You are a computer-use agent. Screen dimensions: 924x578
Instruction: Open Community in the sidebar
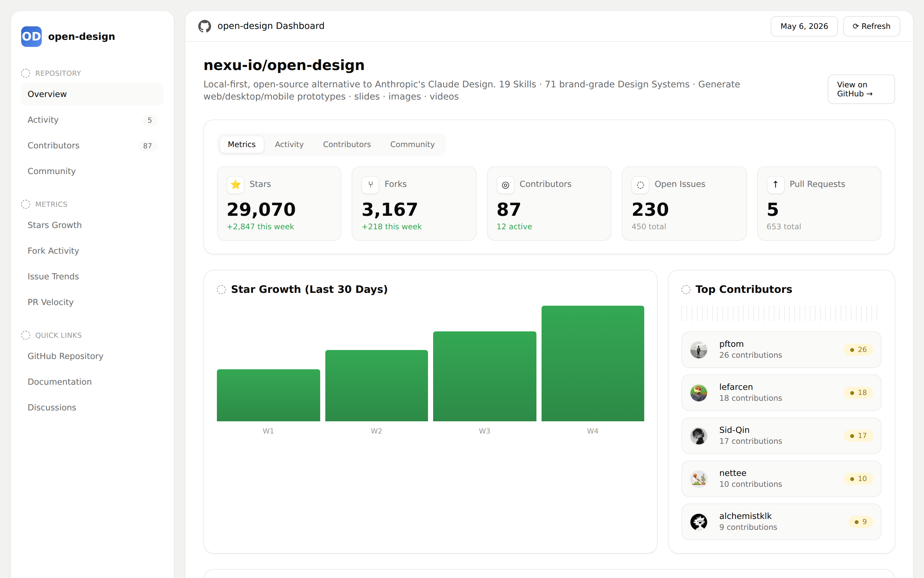point(92,171)
